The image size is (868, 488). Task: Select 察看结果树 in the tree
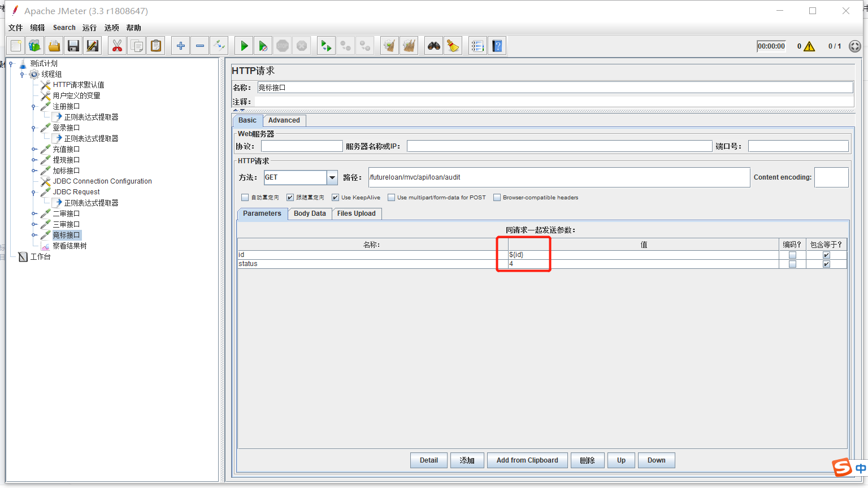tap(70, 246)
